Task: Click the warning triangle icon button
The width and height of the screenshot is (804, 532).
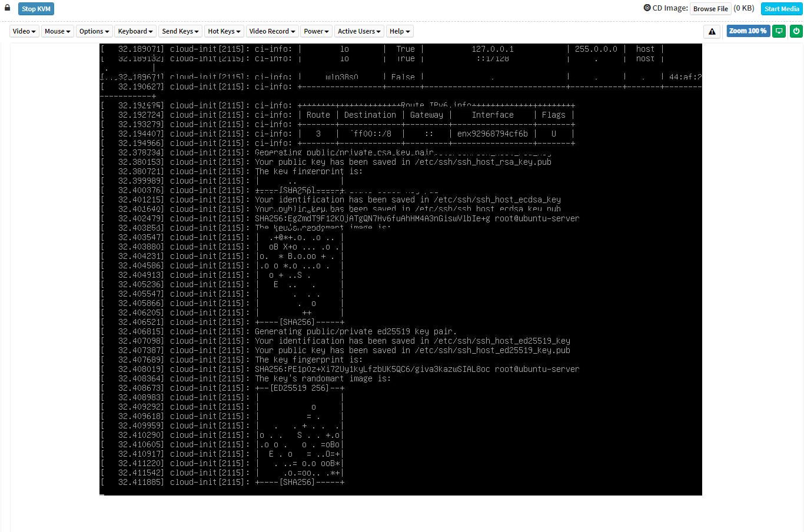Action: tap(712, 31)
